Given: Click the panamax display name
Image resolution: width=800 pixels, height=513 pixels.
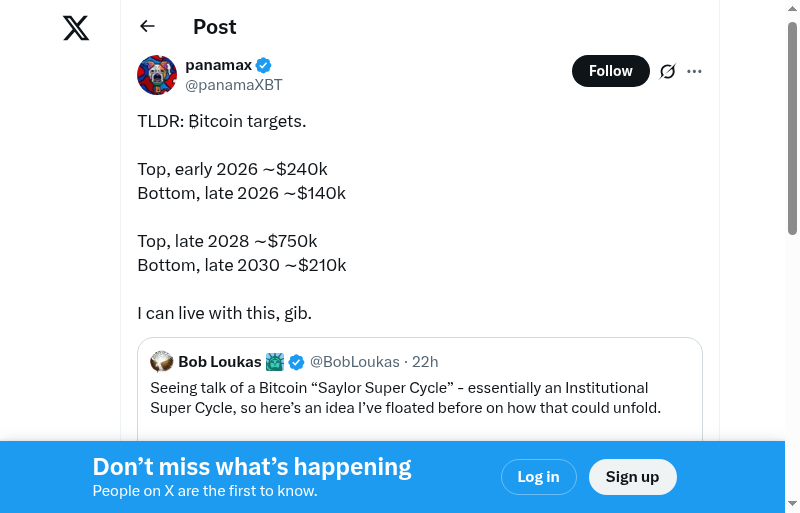Looking at the screenshot, I should (217, 66).
